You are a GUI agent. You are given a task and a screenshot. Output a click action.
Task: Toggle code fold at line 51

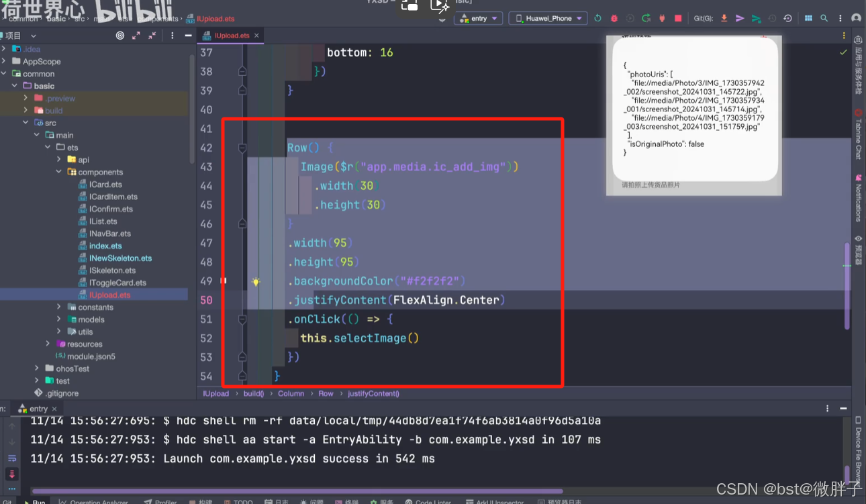coord(242,319)
